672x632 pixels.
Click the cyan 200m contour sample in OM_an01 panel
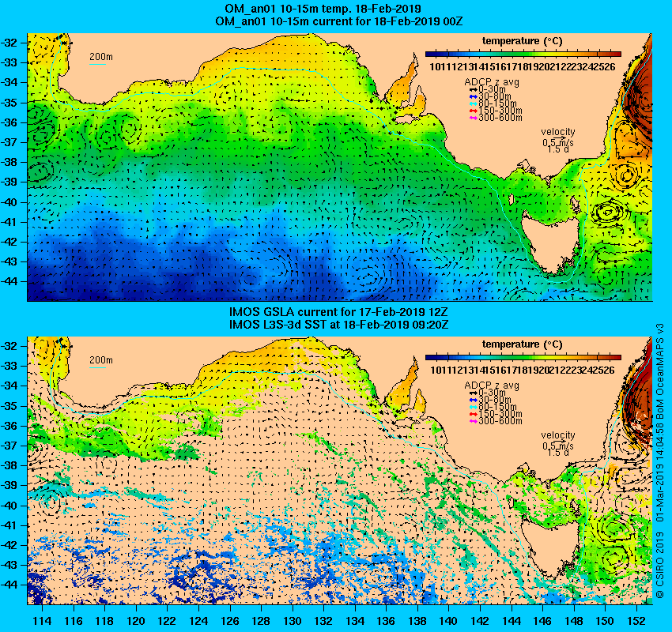click(x=97, y=65)
